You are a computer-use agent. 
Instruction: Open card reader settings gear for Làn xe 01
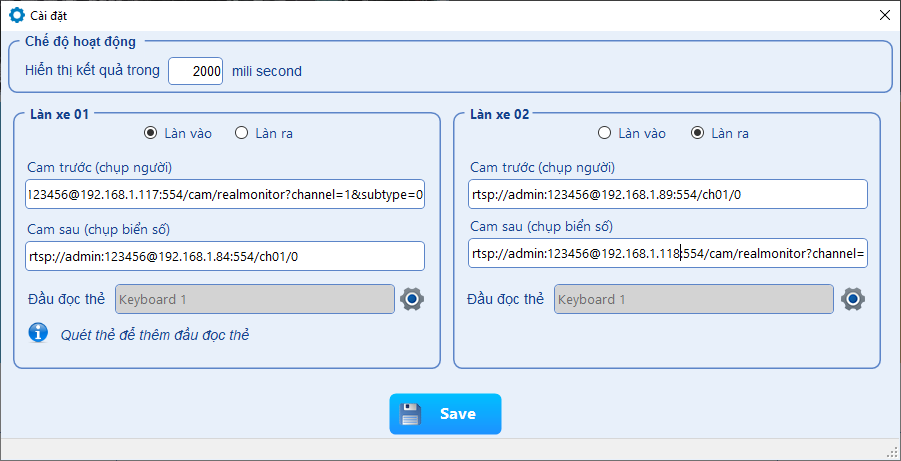tap(412, 299)
